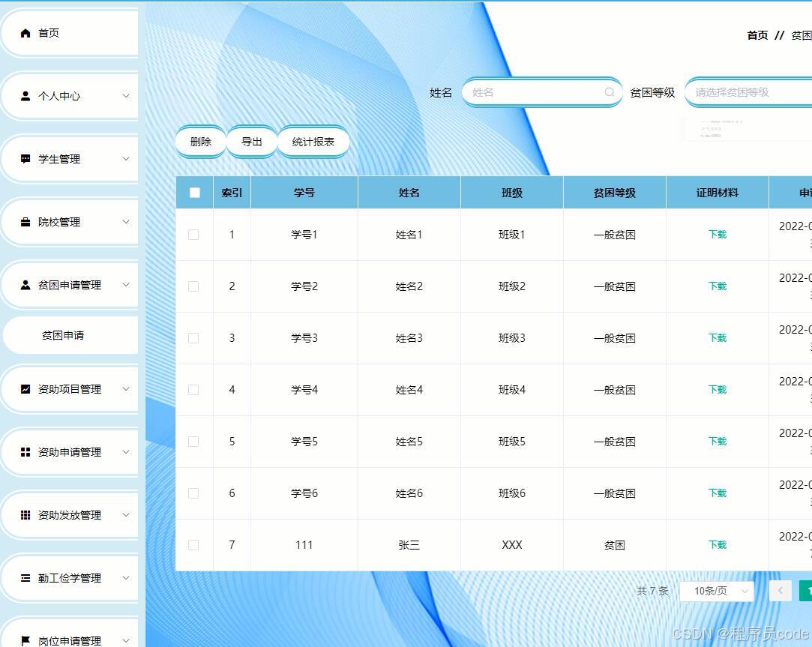Check the box for row 学号2
The width and height of the screenshot is (812, 647).
[193, 286]
